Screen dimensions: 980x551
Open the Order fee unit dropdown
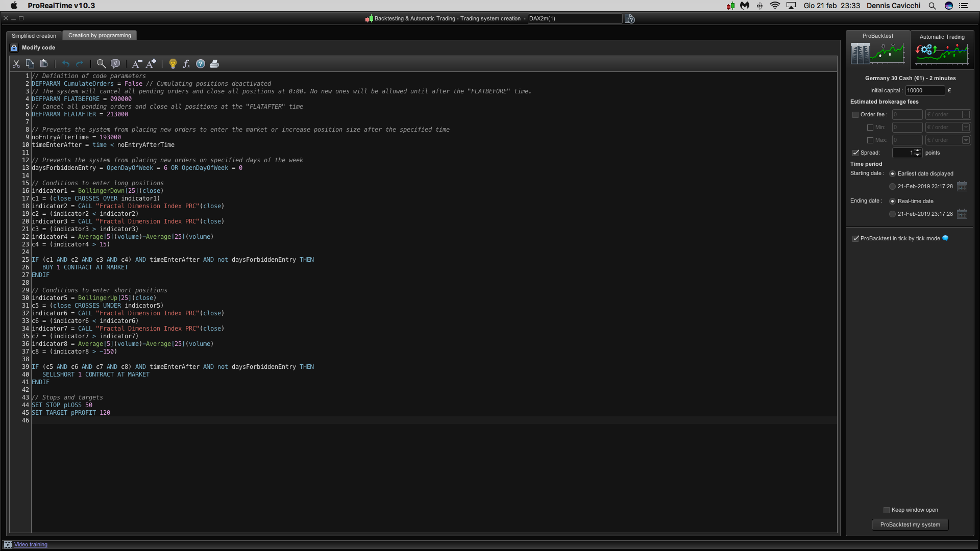pyautogui.click(x=966, y=115)
